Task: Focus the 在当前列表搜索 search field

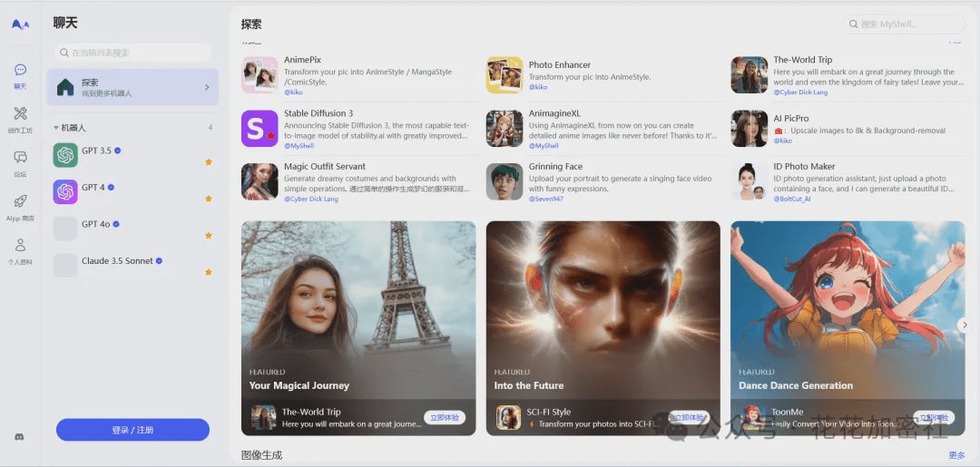Action: (132, 54)
